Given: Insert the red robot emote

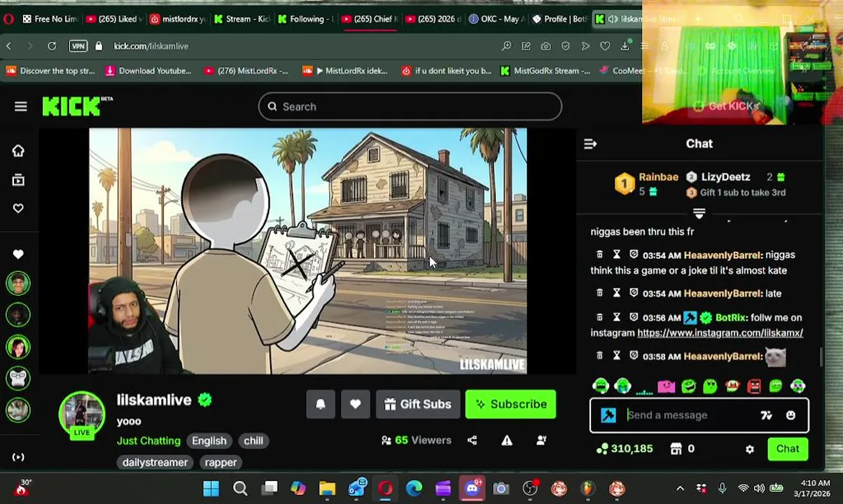Looking at the screenshot, I should pos(753,386).
